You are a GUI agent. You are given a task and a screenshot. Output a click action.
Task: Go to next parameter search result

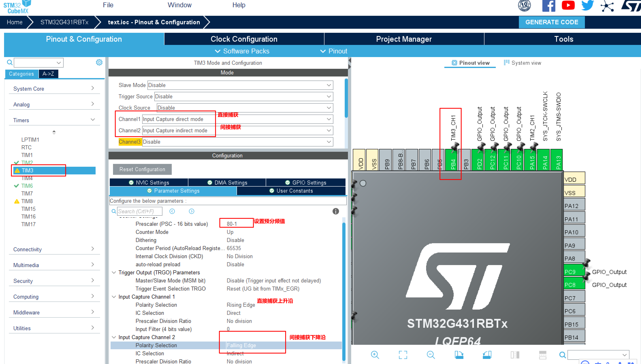[x=191, y=211]
